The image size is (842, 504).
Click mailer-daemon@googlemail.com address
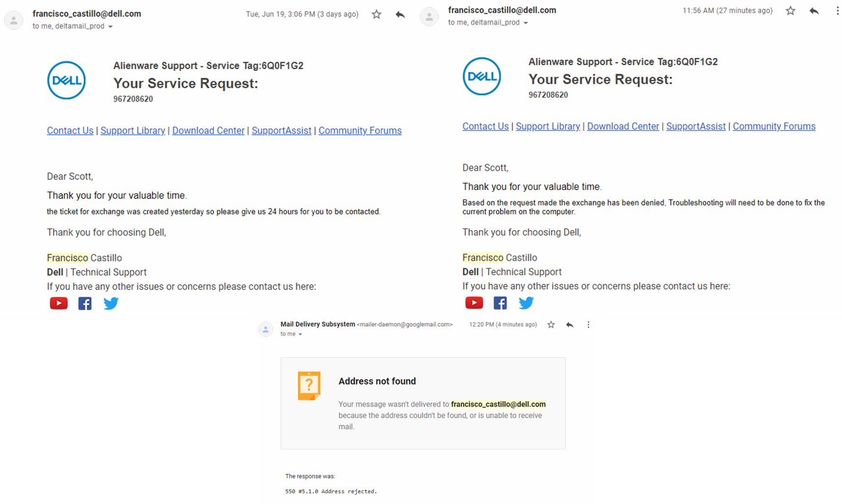405,324
